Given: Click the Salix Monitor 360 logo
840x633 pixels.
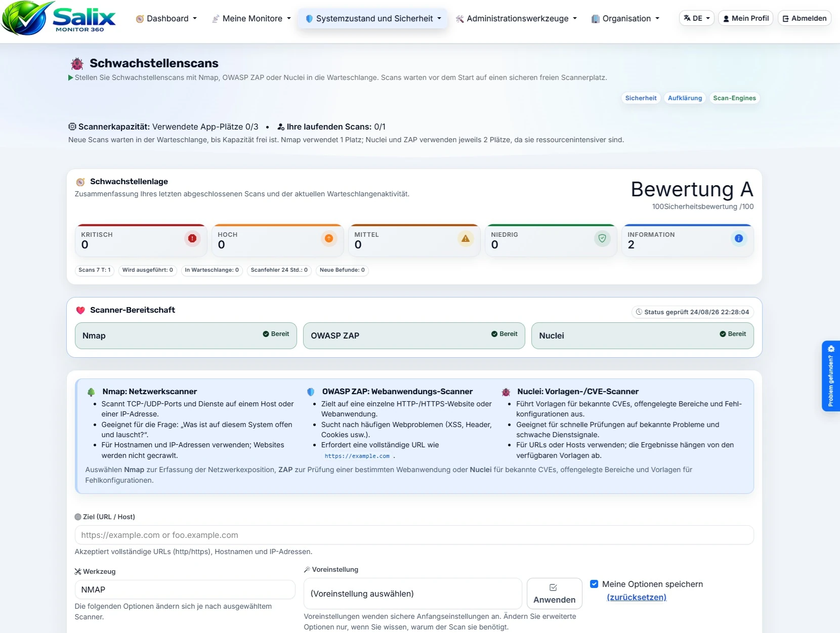Looking at the screenshot, I should 58,18.
